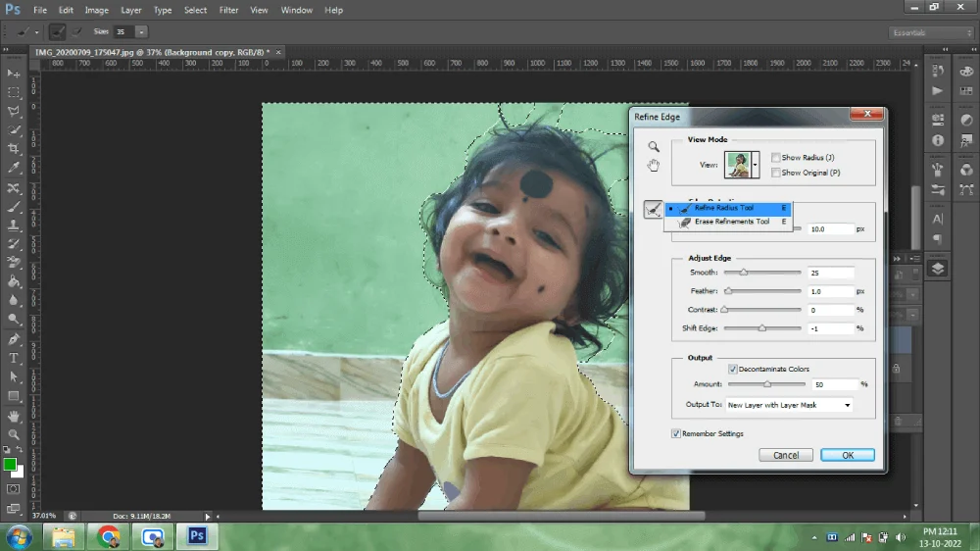Uncheck Decontaminate Colors
The width and height of the screenshot is (980, 551).
point(732,369)
